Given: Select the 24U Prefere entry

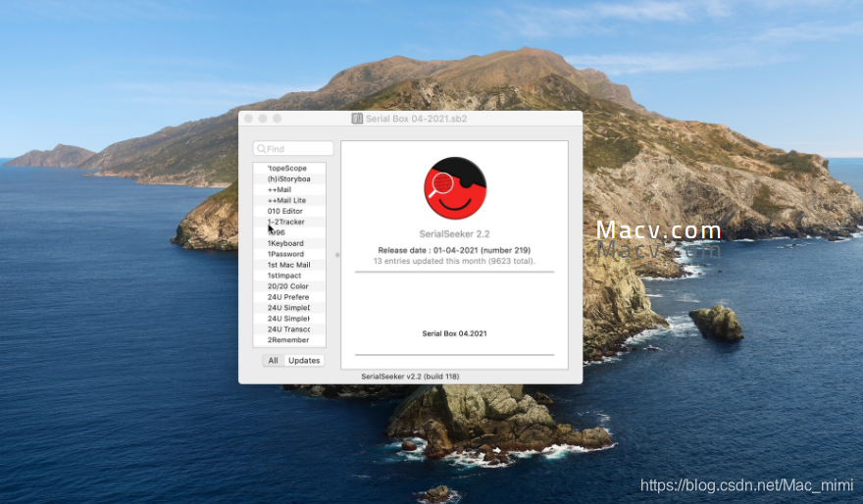Looking at the screenshot, I should coord(289,297).
